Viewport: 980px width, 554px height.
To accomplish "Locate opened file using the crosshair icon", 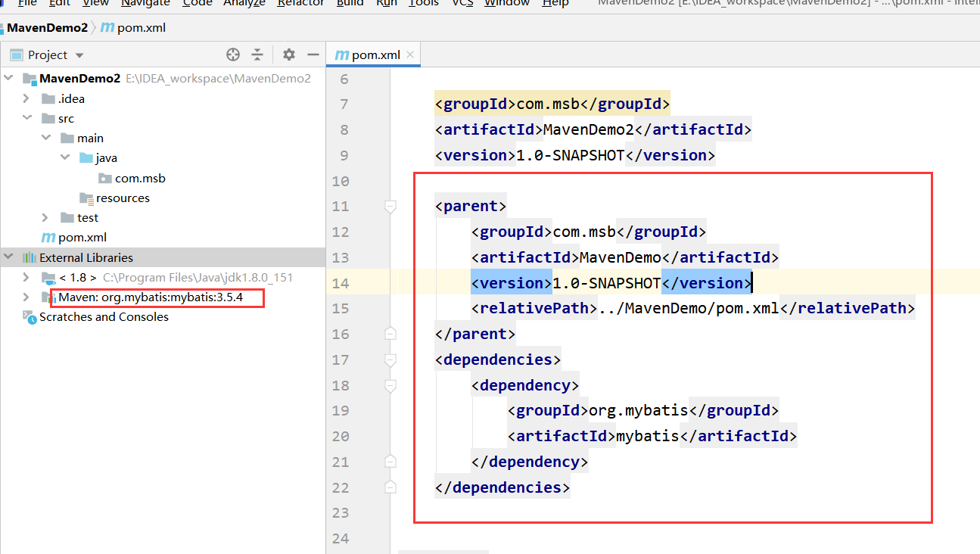I will (x=233, y=54).
